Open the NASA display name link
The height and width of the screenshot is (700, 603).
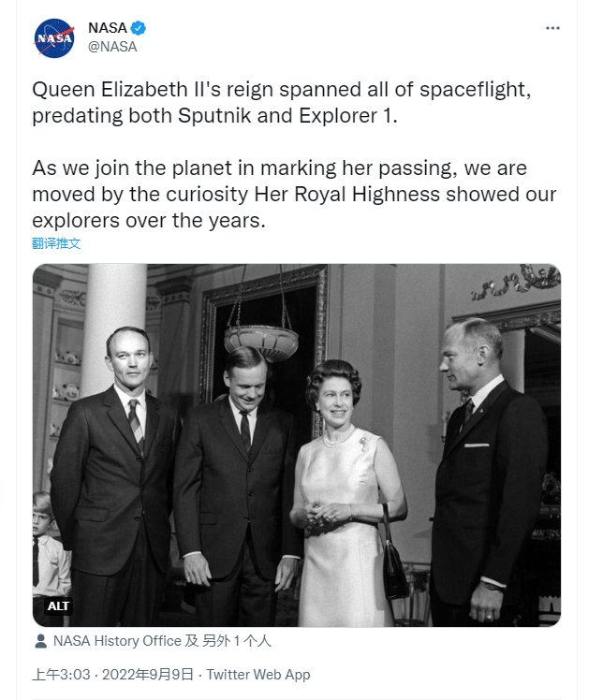click(x=108, y=28)
